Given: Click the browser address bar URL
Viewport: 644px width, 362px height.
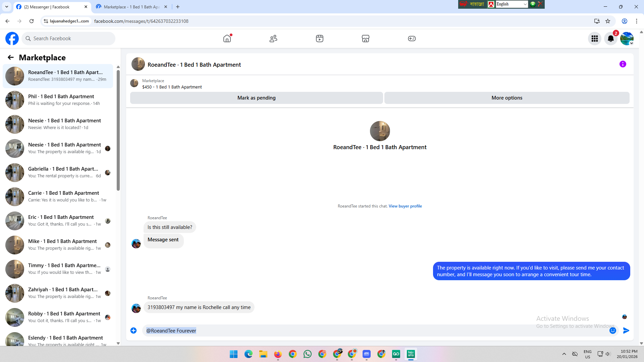Looking at the screenshot, I should (x=141, y=21).
